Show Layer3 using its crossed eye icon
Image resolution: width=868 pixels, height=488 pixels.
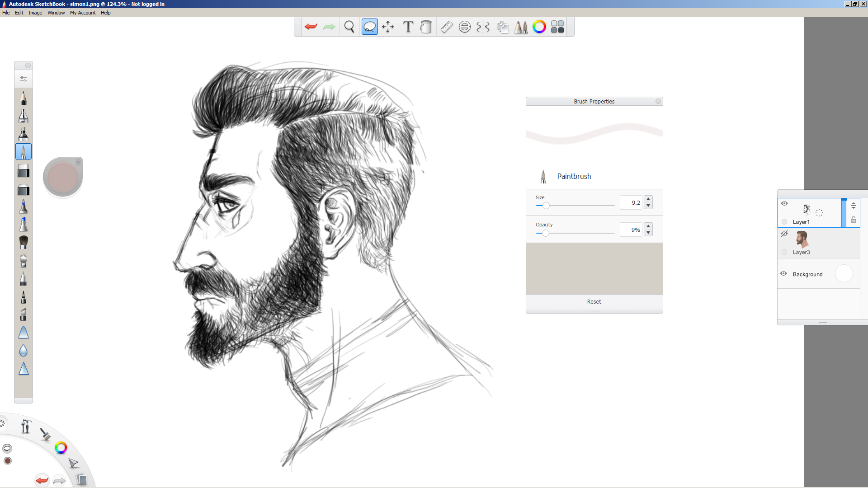tap(784, 234)
